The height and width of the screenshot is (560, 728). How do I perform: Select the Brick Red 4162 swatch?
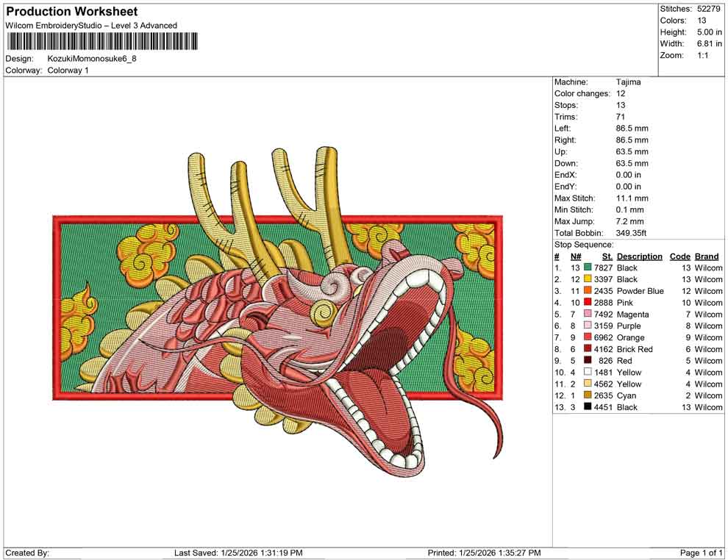coord(588,348)
